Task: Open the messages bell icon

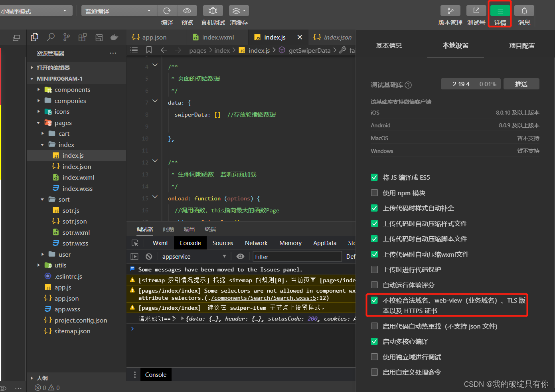Action: pos(524,11)
